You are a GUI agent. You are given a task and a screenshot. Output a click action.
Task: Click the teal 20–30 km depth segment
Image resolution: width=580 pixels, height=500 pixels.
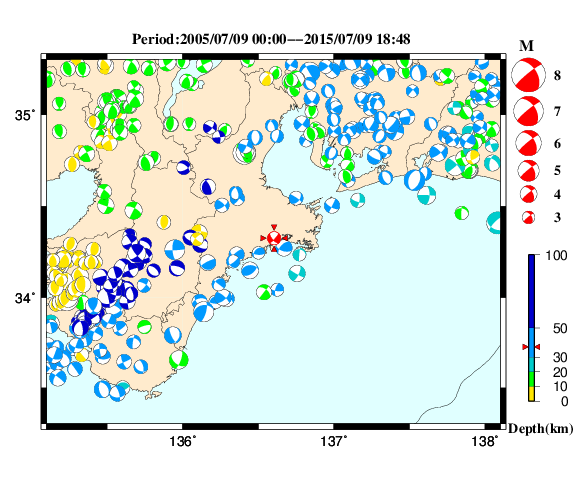532,364
